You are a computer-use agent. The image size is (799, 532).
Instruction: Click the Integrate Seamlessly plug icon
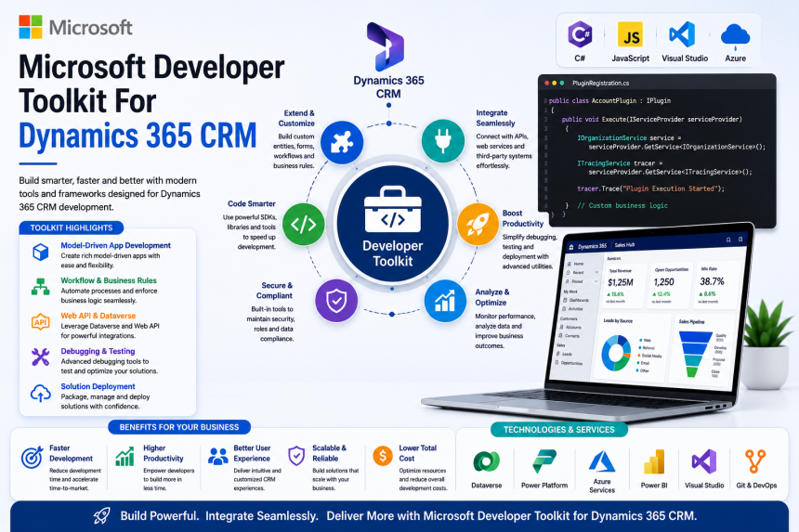(x=443, y=140)
